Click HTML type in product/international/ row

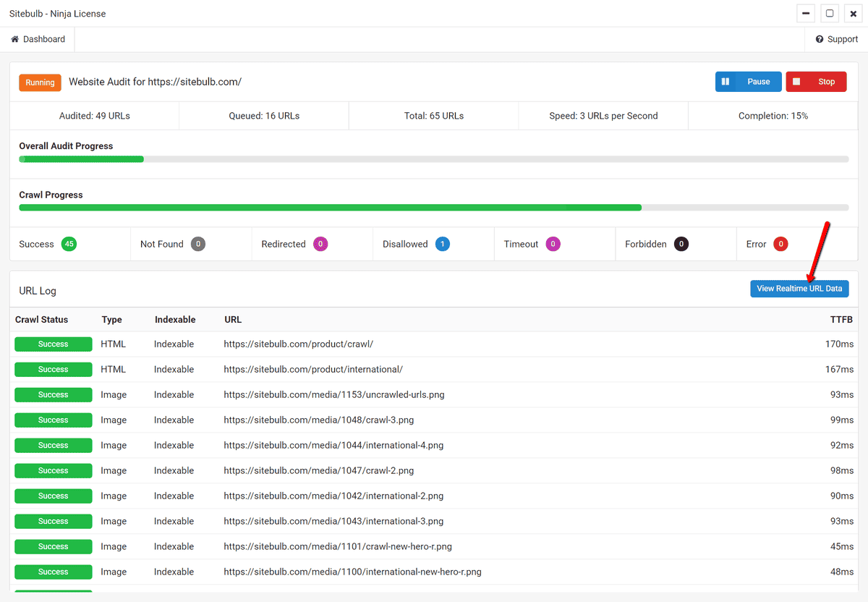[114, 370]
